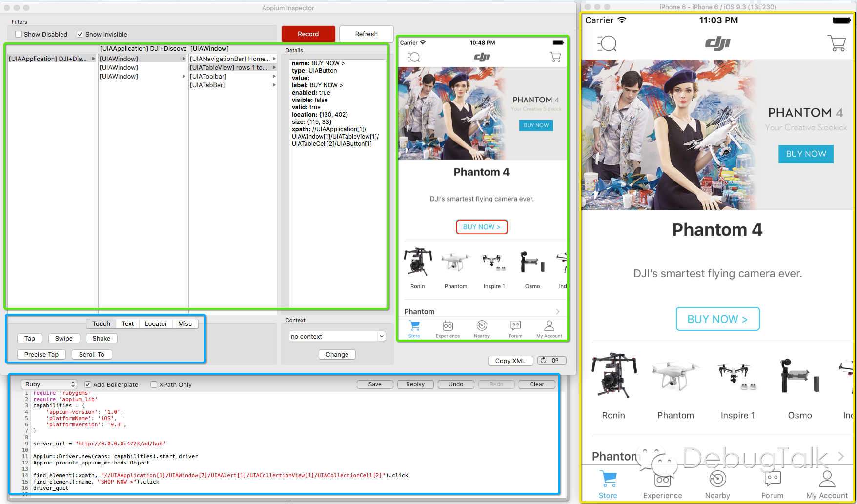Enable the Show Disabled checkbox
The height and width of the screenshot is (504, 857).
click(19, 34)
